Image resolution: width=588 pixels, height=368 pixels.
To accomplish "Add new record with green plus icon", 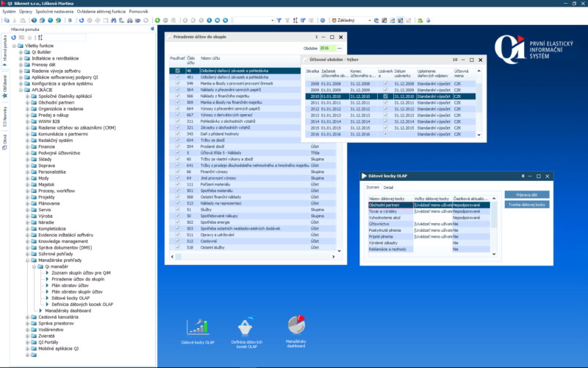I will pyautogui.click(x=157, y=21).
